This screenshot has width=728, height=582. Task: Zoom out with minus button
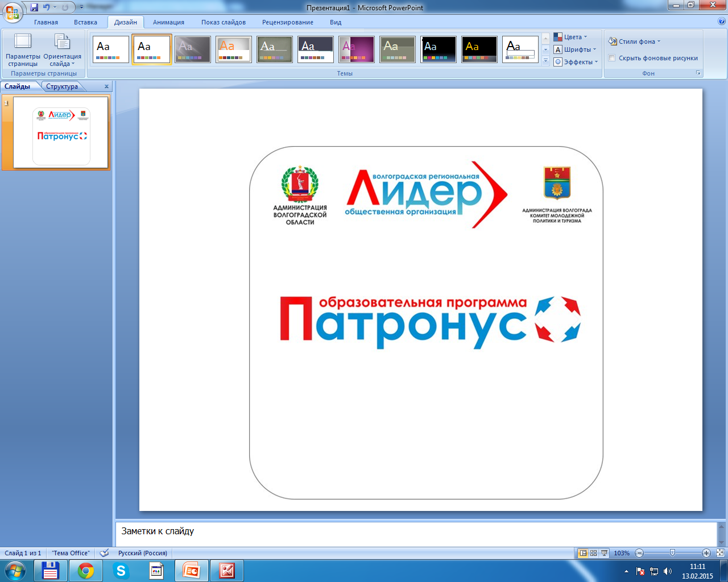click(639, 553)
